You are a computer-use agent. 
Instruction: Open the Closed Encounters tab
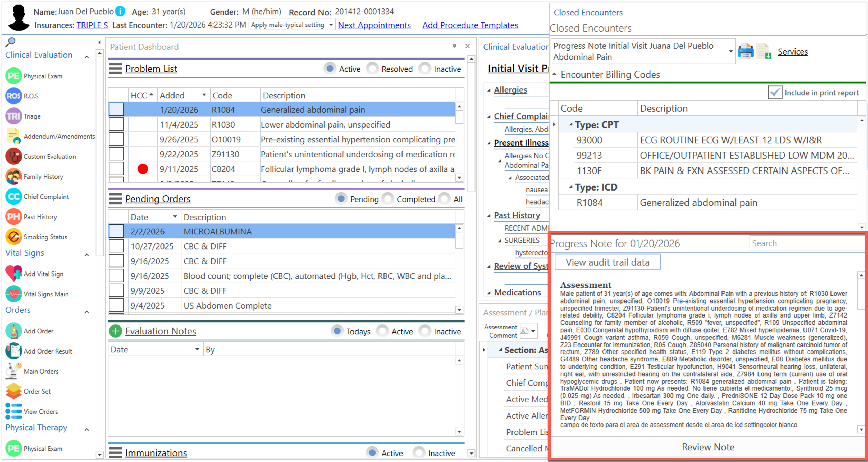pyautogui.click(x=588, y=12)
